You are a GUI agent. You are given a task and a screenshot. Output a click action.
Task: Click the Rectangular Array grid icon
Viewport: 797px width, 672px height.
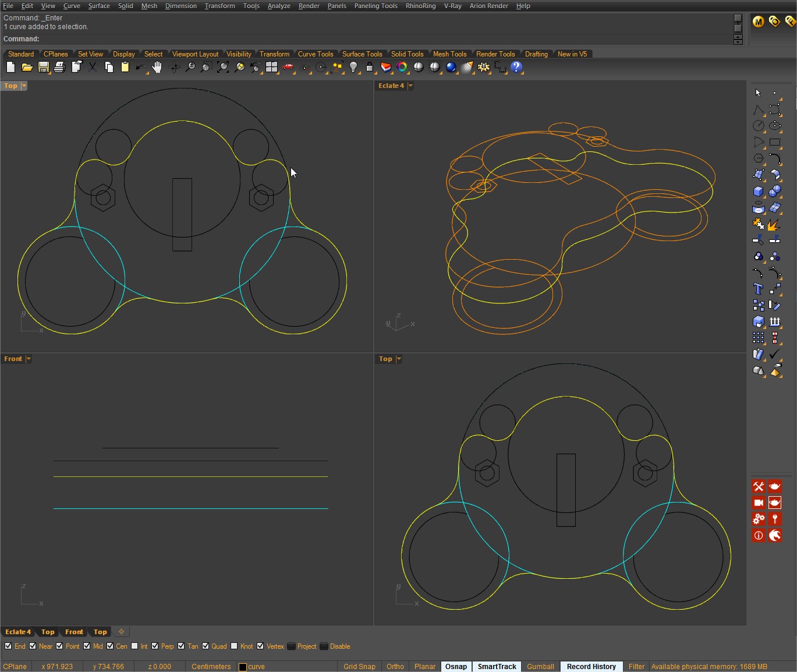758,338
